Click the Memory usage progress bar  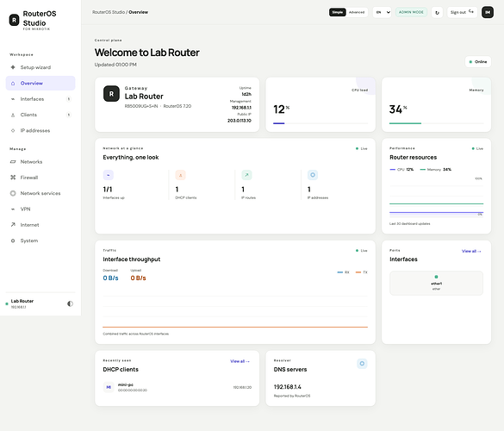click(436, 123)
